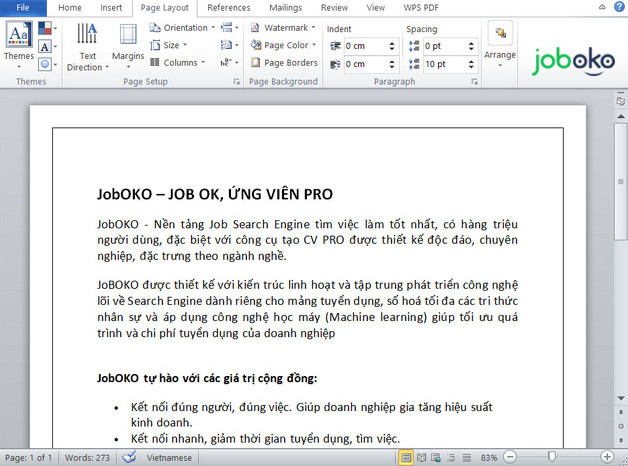The width and height of the screenshot is (628, 466).
Task: Open the Arrange menu
Action: tap(500, 44)
